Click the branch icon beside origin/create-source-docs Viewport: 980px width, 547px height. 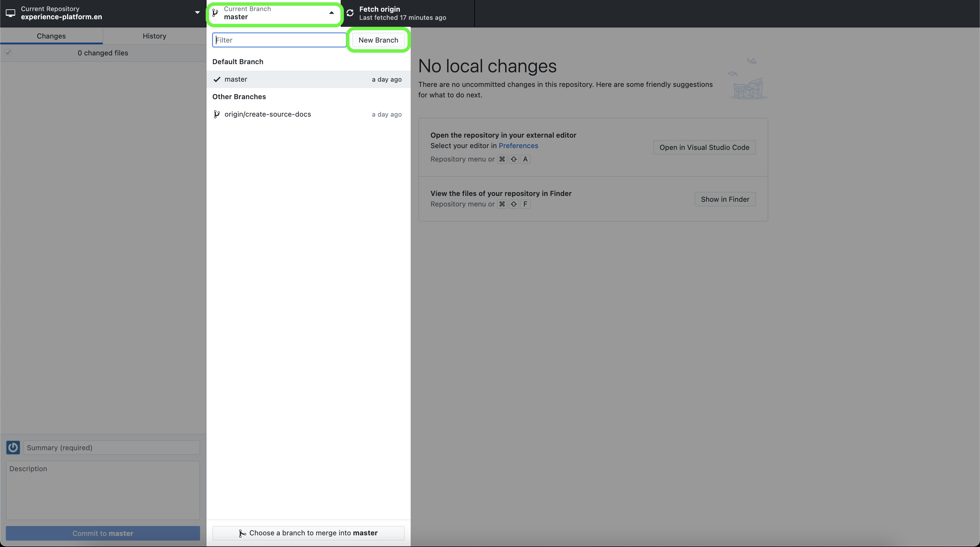click(216, 114)
